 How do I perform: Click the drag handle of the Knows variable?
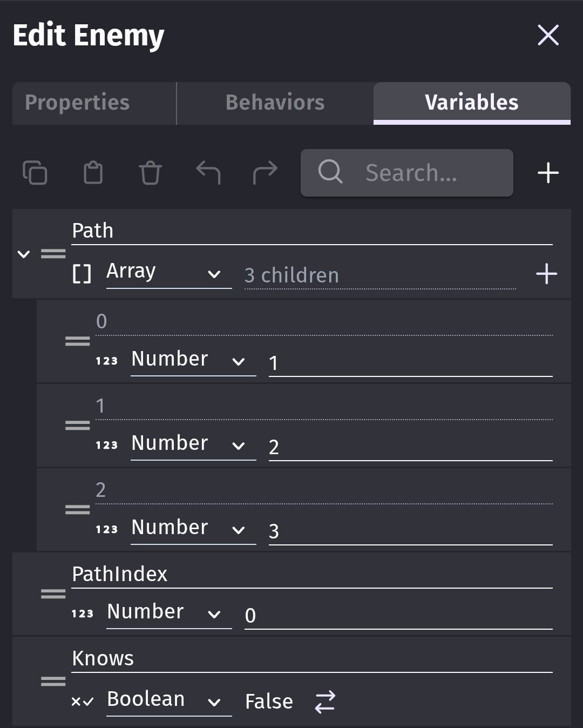tap(53, 682)
